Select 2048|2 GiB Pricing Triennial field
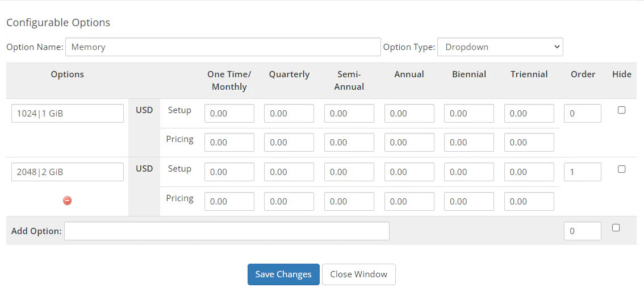This screenshot has height=300, width=644. click(x=529, y=201)
